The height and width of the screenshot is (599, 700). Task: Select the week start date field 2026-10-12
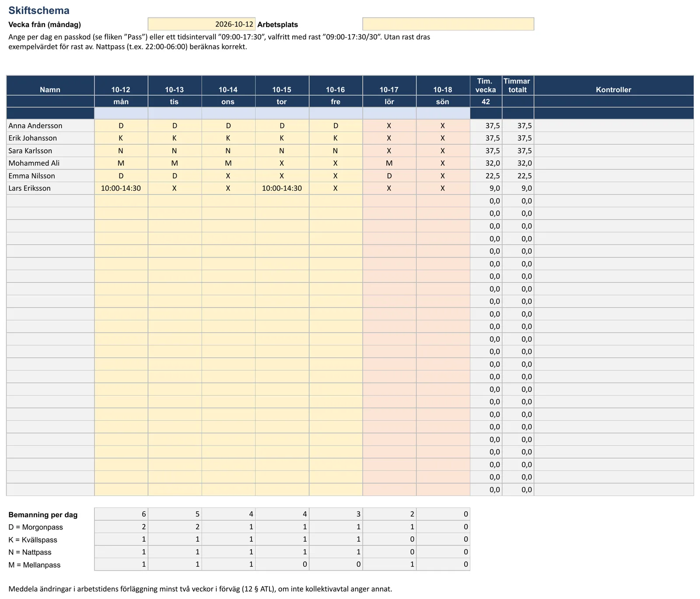[202, 24]
